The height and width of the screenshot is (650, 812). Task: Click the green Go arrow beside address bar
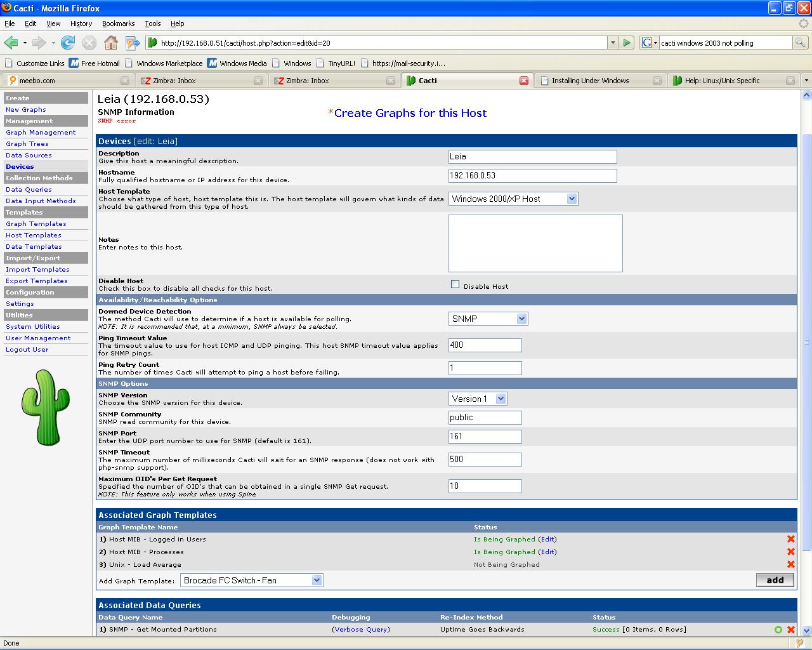(627, 43)
